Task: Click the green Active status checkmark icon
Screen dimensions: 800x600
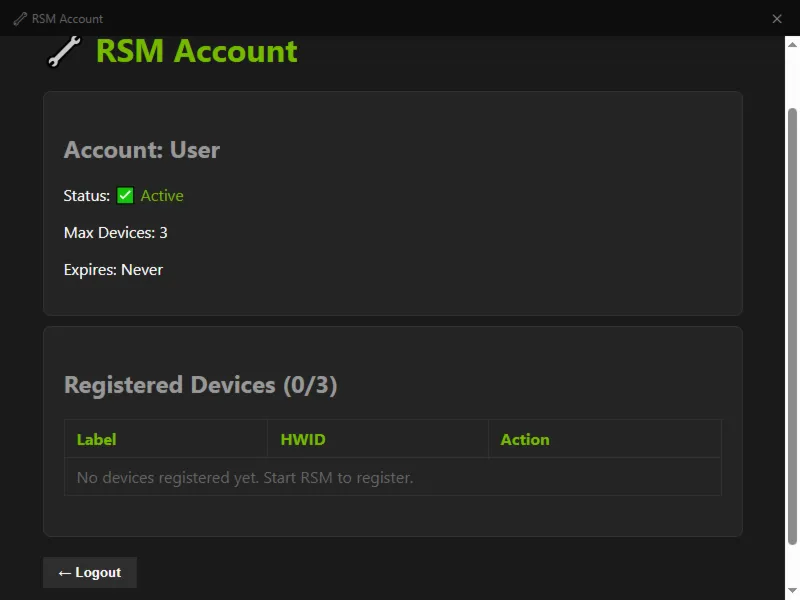Action: coord(125,195)
